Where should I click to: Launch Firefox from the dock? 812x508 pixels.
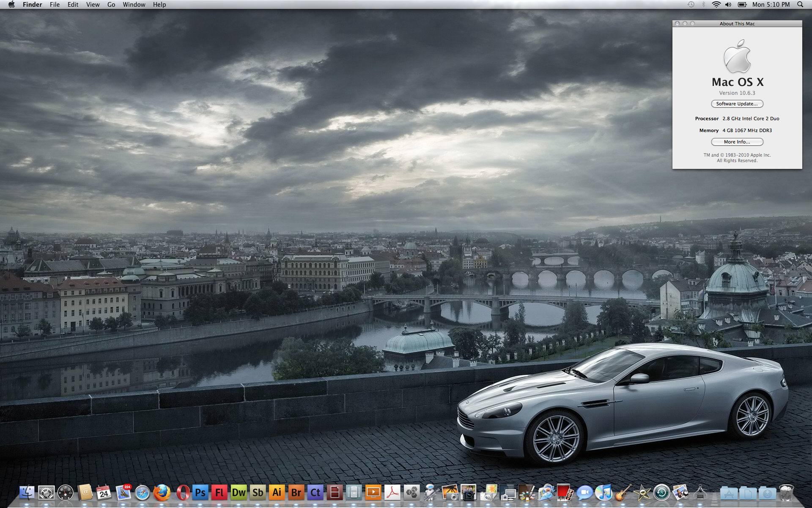(x=162, y=493)
